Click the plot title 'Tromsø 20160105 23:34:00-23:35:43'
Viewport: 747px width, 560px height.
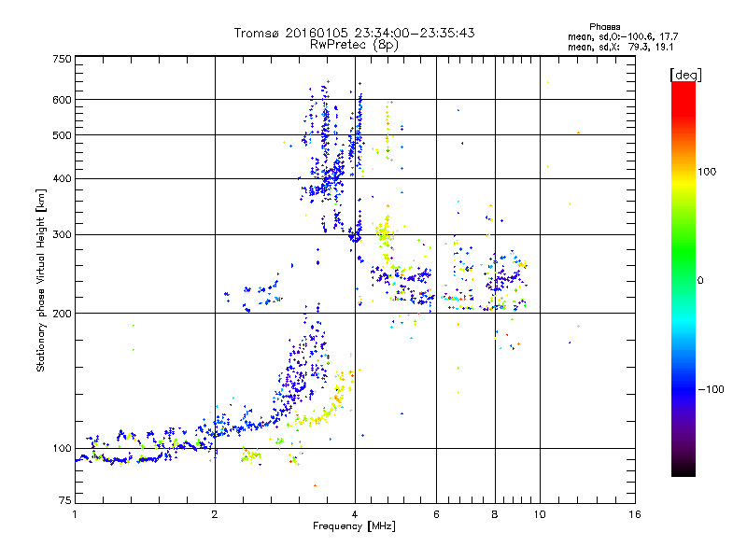coord(354,33)
